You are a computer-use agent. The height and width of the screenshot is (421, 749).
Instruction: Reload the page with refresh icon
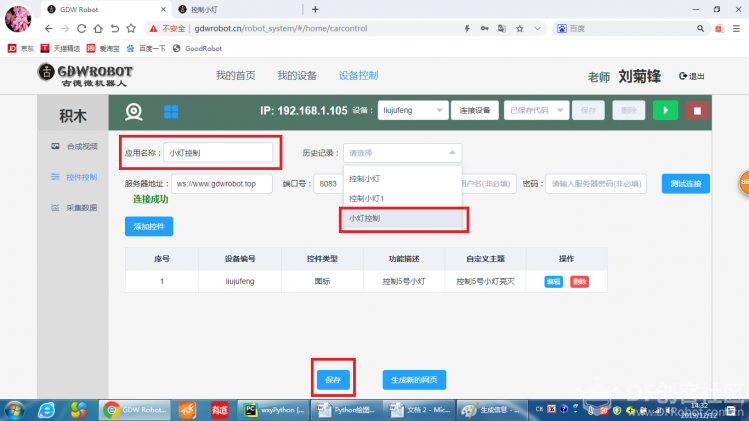coord(82,29)
